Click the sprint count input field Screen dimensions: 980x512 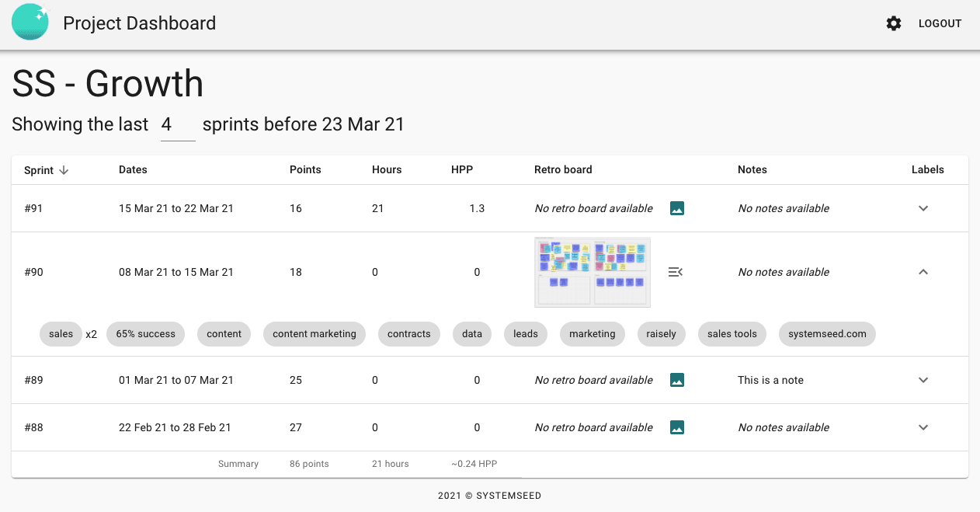(177, 125)
